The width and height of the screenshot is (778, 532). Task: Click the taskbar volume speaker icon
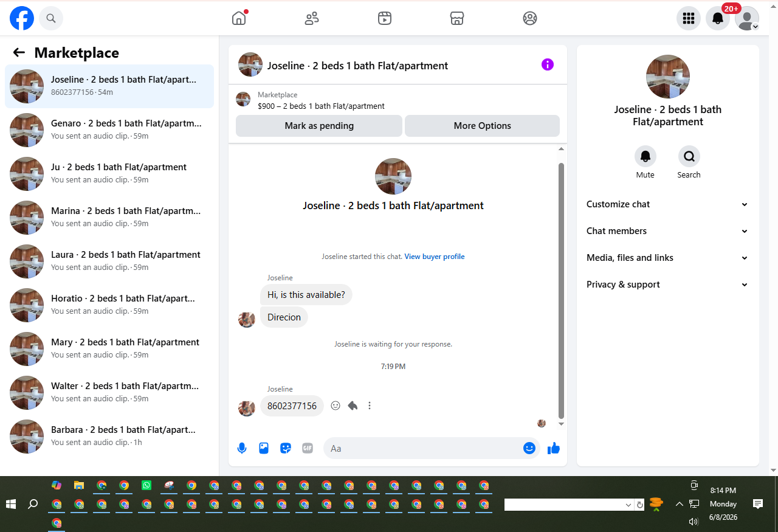[x=694, y=521]
